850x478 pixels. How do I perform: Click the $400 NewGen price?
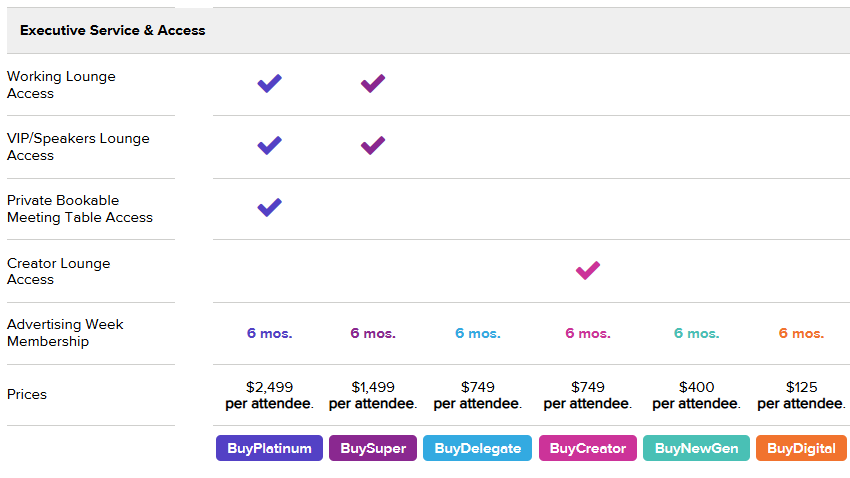(696, 386)
